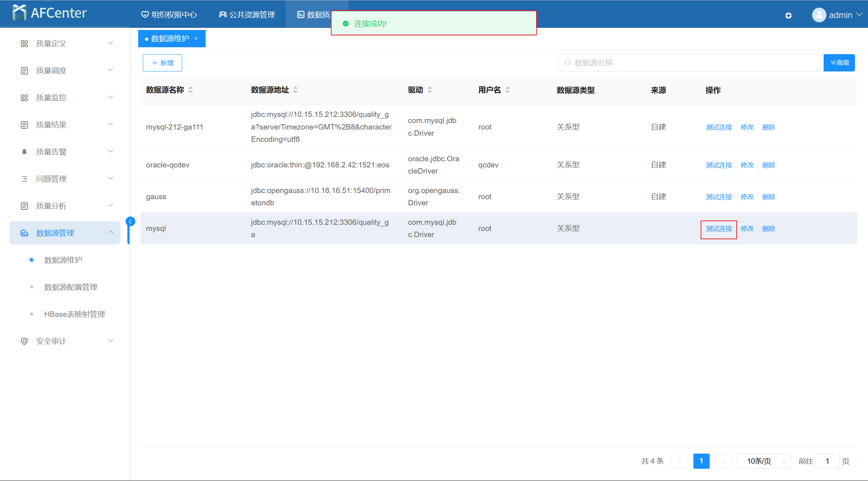Click the AFCenter logo icon
Viewport: 868px width, 481px height.
[19, 13]
